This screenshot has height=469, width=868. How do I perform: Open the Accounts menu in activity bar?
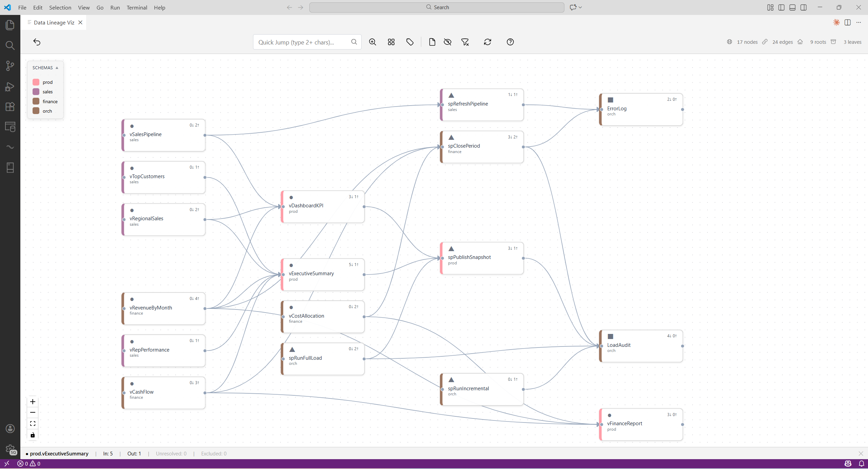pos(10,429)
